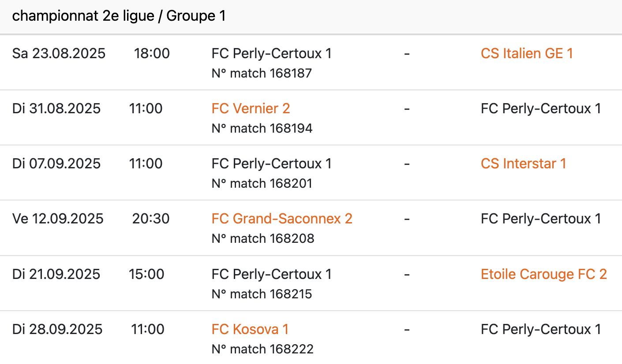The width and height of the screenshot is (622, 364).
Task: Click the Di 28.09.2025 match date
Action: pyautogui.click(x=57, y=329)
